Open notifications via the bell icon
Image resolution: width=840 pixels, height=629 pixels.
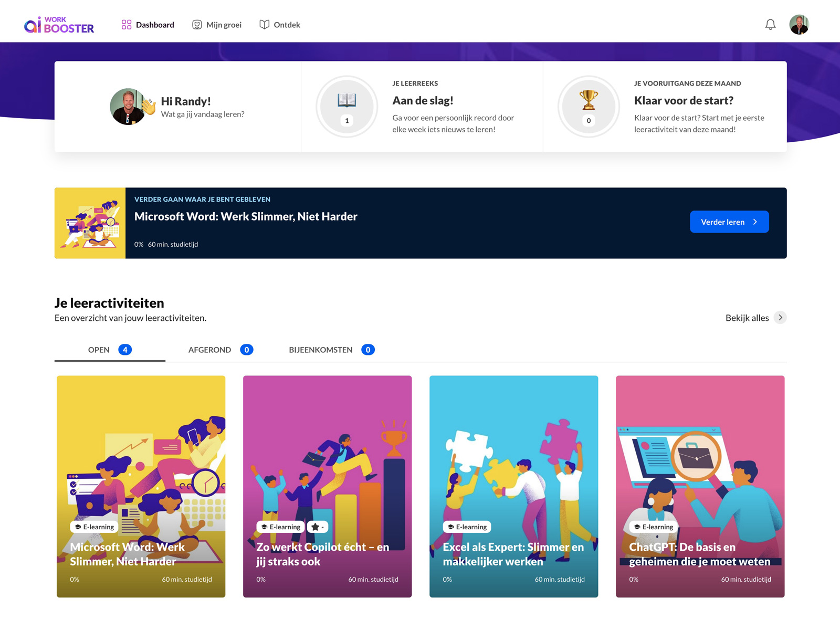pos(770,25)
